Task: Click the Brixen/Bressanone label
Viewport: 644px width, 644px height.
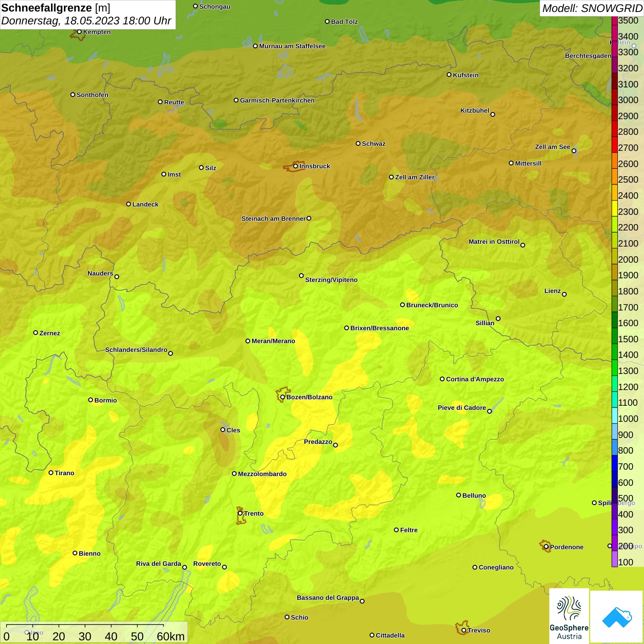Action: coord(379,328)
